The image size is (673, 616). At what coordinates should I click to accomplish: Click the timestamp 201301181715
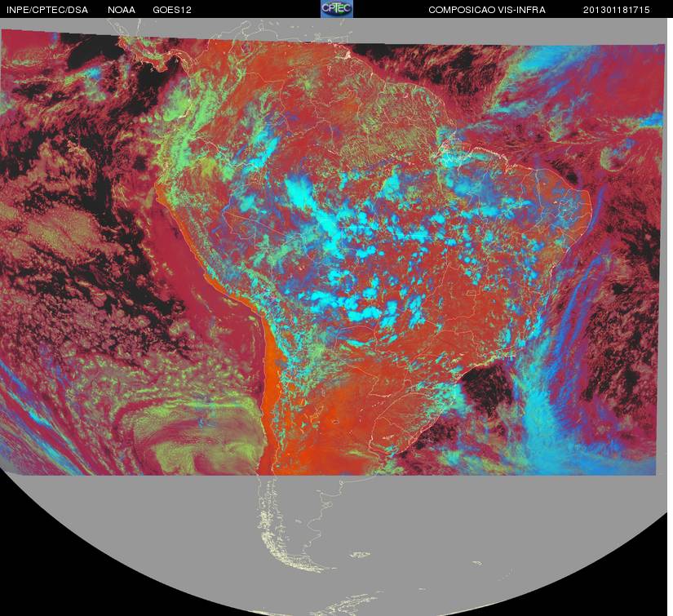(617, 10)
